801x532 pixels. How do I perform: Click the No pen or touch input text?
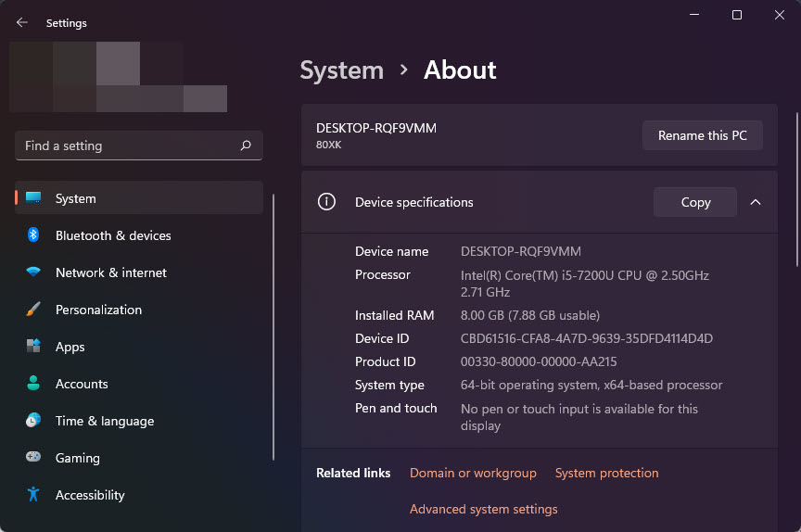pos(579,417)
